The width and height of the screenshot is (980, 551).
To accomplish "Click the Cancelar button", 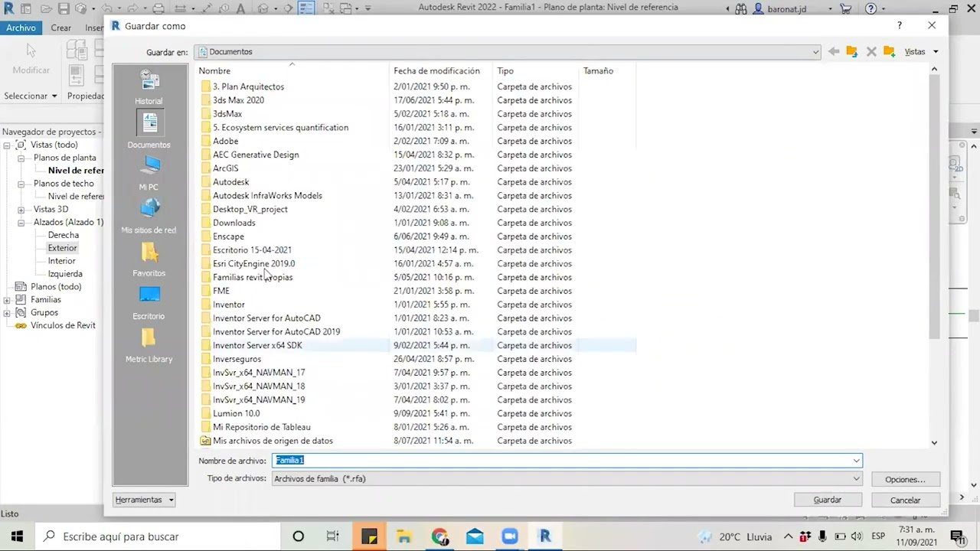I will pyautogui.click(x=905, y=500).
